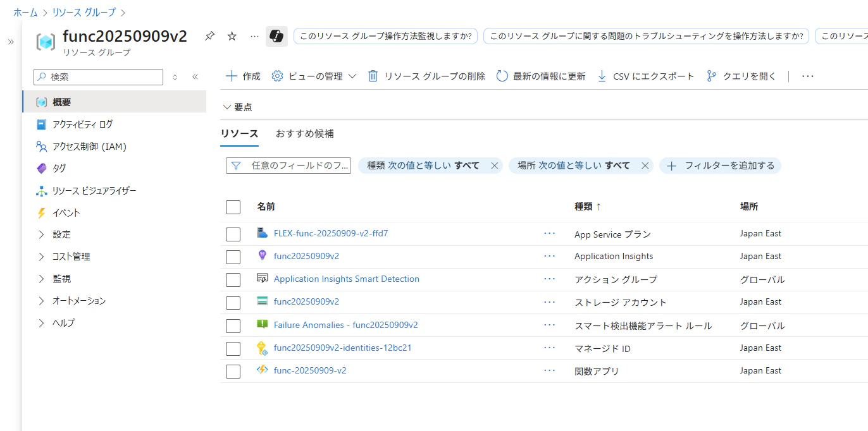The height and width of the screenshot is (431, 868).
Task: Pin the func20250909v2 resource group
Action: (x=209, y=37)
